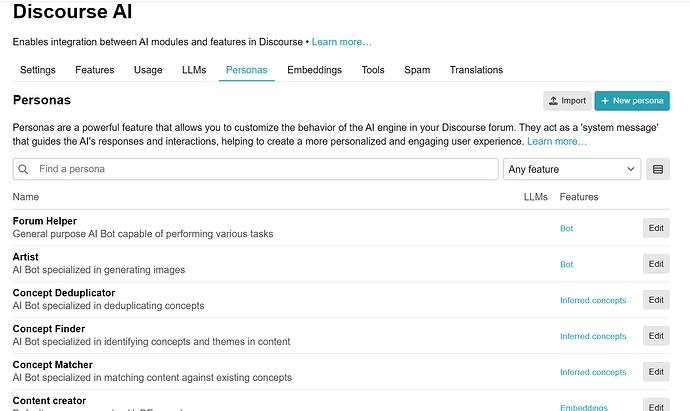
Task: Open Learn more link in Personas description
Action: point(557,141)
